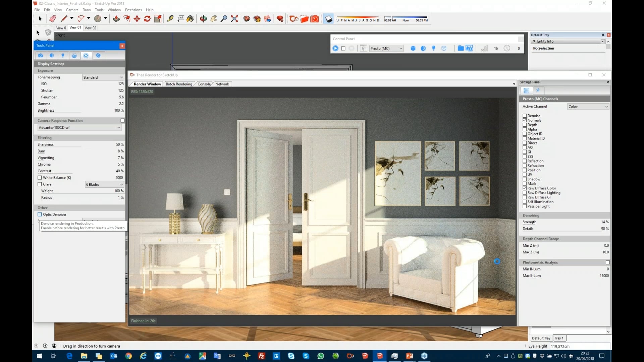
Task: Click the gear settings icon in Tools Panel
Action: point(98,55)
